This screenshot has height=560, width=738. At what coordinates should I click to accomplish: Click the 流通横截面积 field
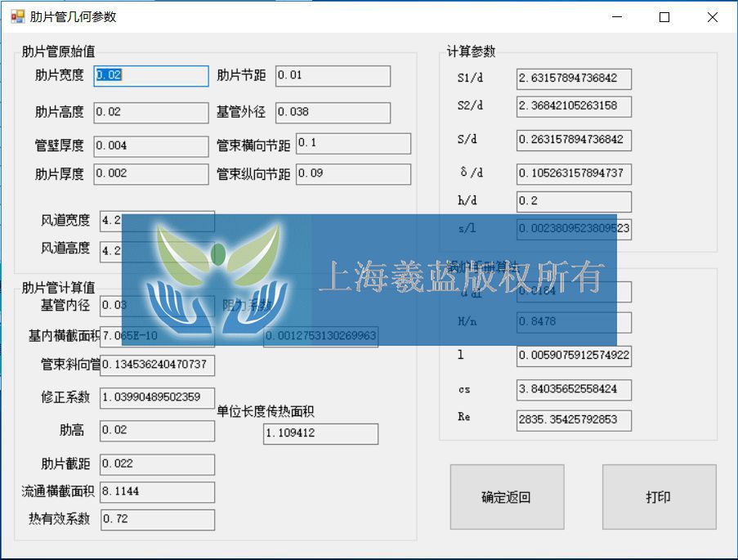click(157, 492)
